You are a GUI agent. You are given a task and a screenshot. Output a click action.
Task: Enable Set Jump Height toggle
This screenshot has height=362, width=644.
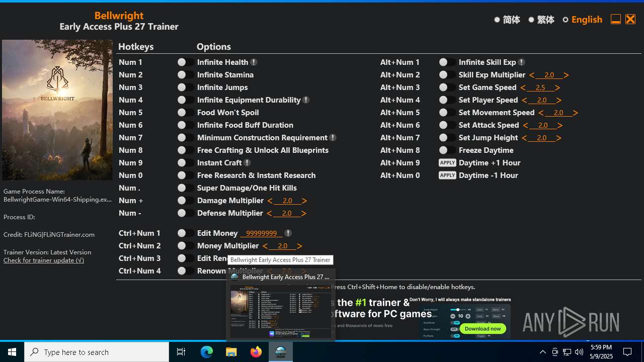(447, 138)
